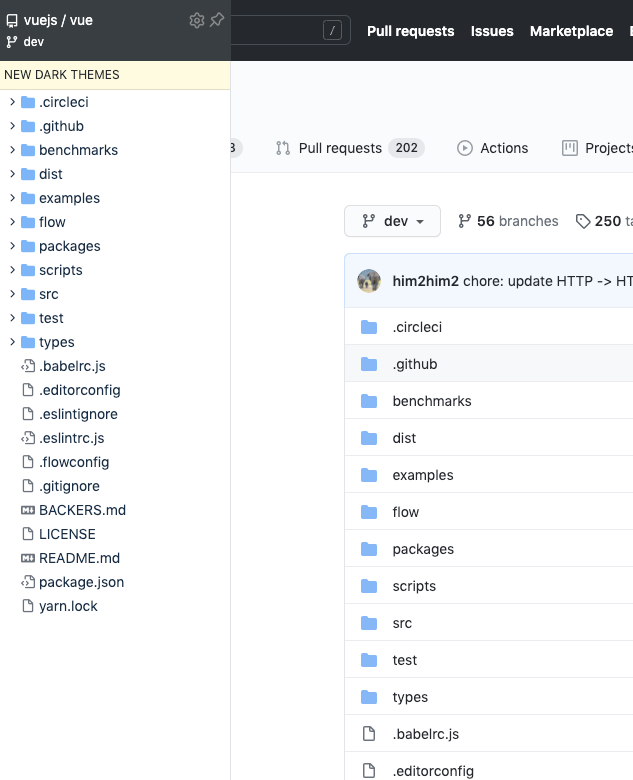Open src folder in the file list

pyautogui.click(x=402, y=623)
